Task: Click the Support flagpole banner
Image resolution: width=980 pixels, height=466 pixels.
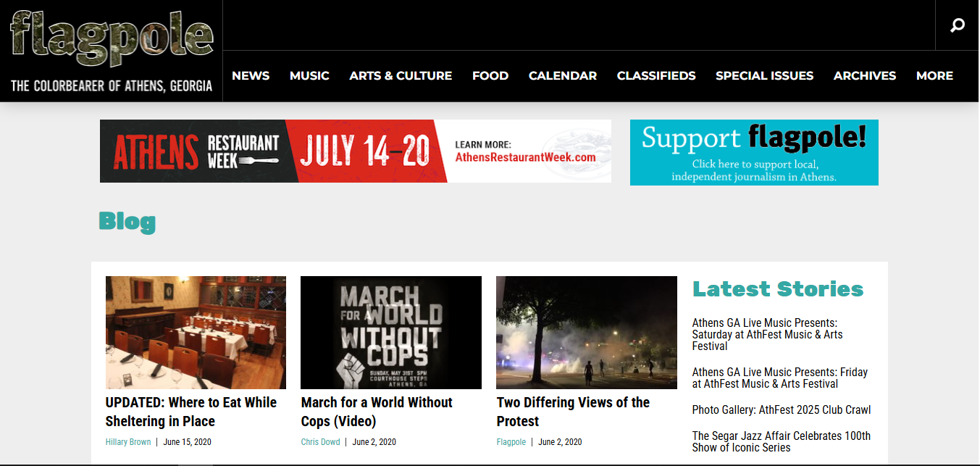Action: tap(754, 152)
